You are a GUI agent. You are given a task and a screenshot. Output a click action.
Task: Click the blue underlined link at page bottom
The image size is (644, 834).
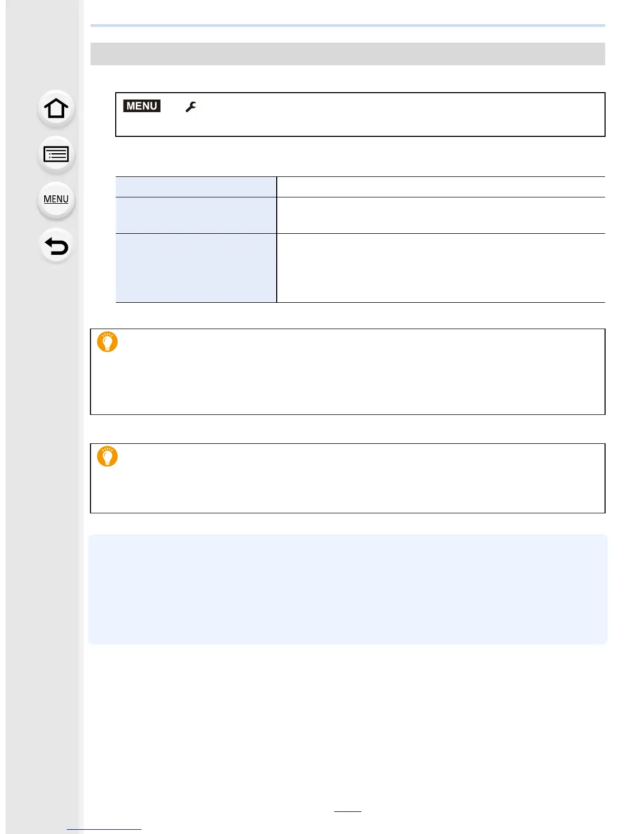(104, 829)
